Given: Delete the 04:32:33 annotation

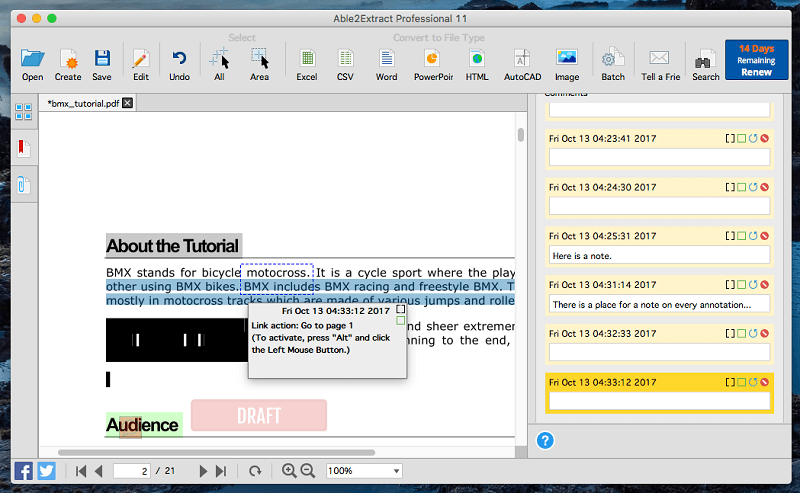Looking at the screenshot, I should (764, 333).
